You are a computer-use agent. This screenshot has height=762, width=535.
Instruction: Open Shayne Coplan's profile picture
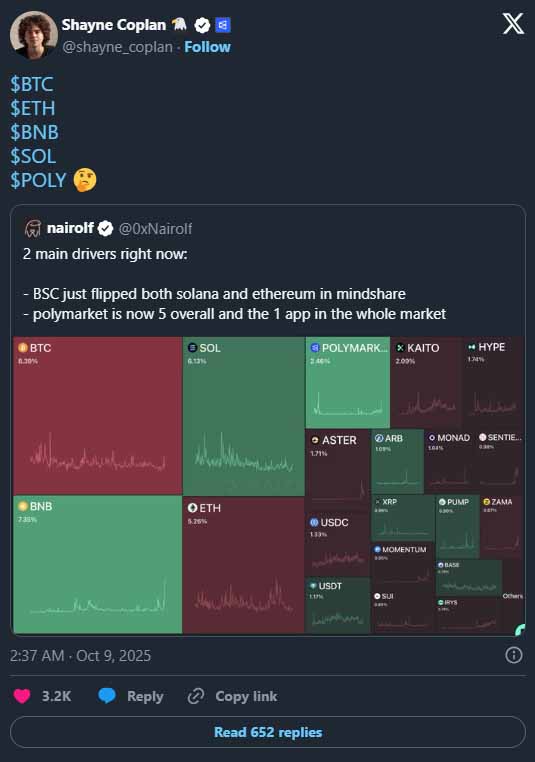[x=34, y=35]
